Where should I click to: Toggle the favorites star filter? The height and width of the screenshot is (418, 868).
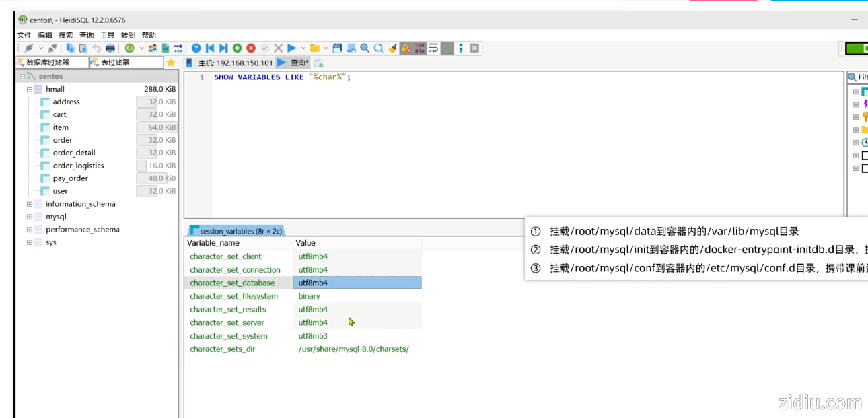pos(171,63)
